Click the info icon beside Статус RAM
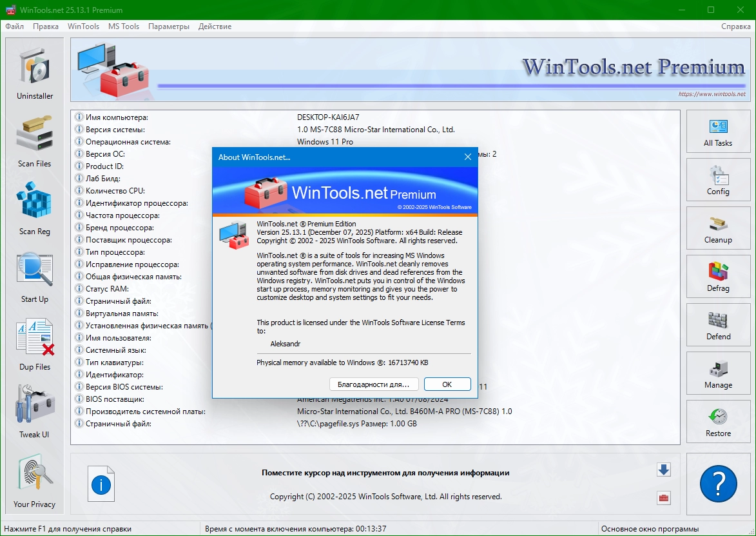The image size is (756, 536). (79, 288)
